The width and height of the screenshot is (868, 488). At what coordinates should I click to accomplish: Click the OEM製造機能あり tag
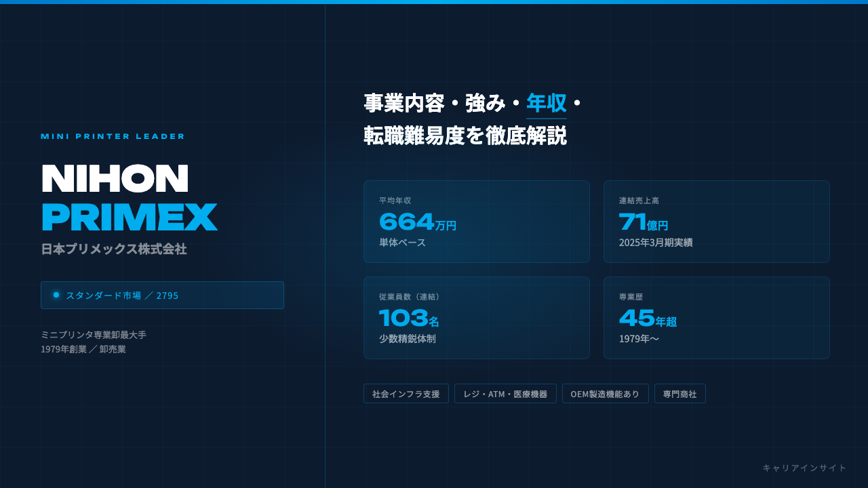tap(606, 394)
